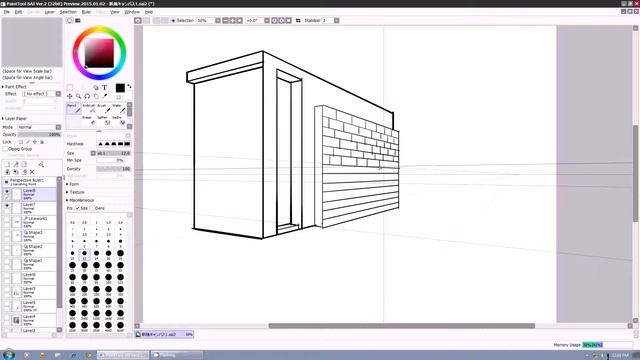Click the black foreground color swatch
640x360 pixels.
(x=120, y=88)
